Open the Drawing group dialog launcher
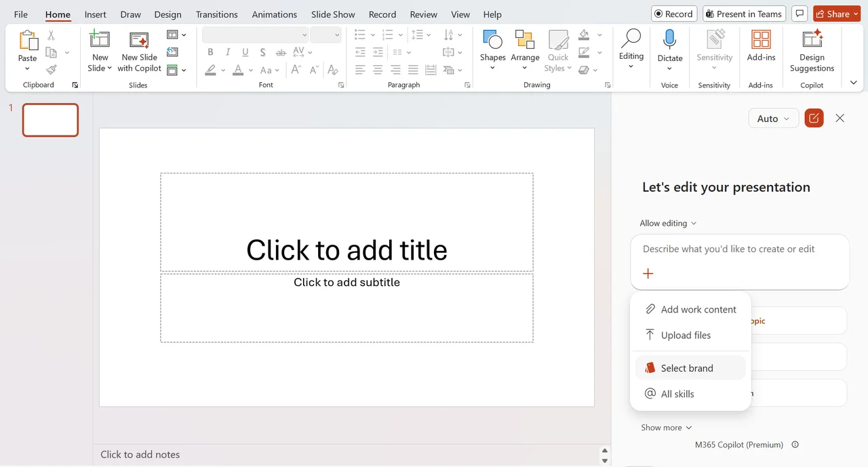868x467 pixels. (608, 85)
